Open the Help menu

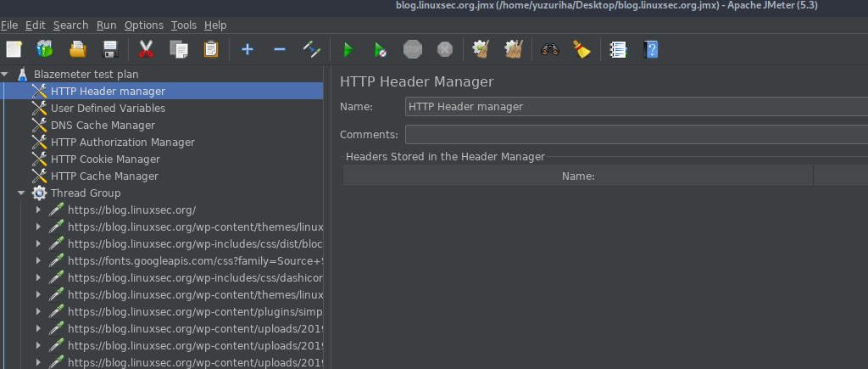click(215, 25)
